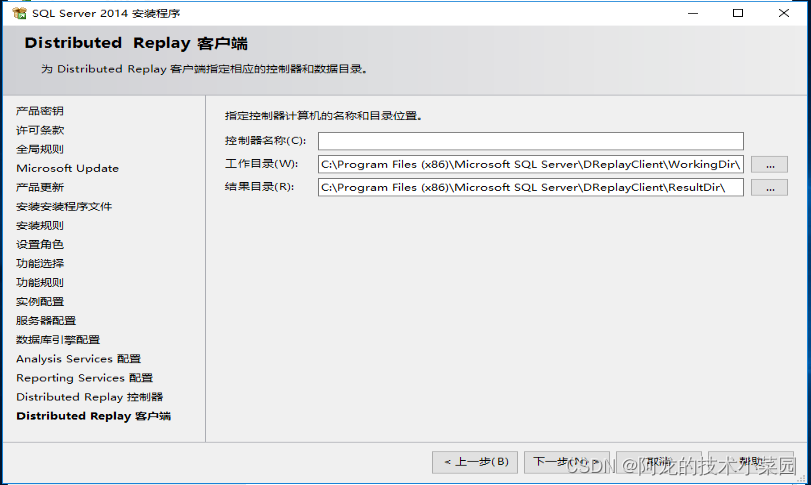Browse for the working directory folder
This screenshot has width=811, height=485.
coord(770,164)
